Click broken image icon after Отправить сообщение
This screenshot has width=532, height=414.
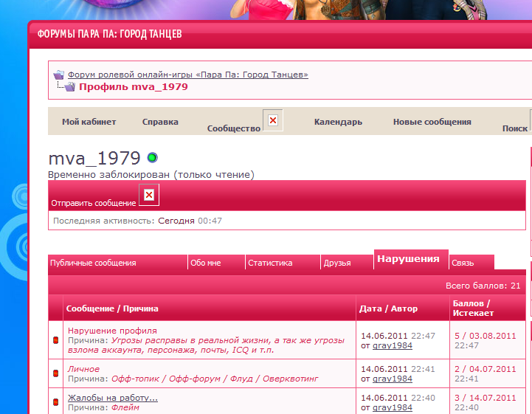pos(149,195)
